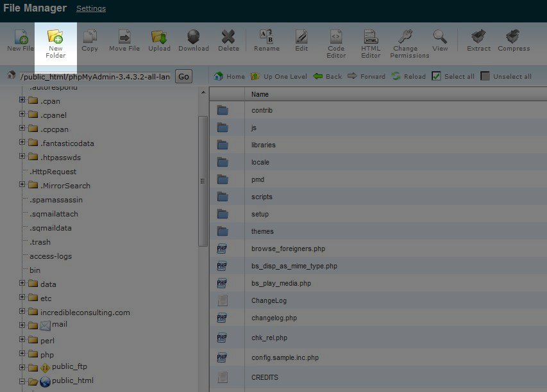Collapse the public_html tree node
This screenshot has width=547, height=392.
tap(22, 382)
